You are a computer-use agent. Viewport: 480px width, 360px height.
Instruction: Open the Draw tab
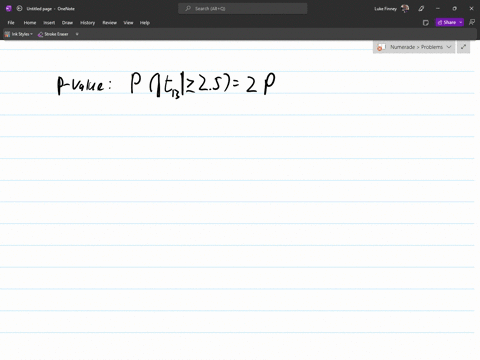click(x=67, y=23)
